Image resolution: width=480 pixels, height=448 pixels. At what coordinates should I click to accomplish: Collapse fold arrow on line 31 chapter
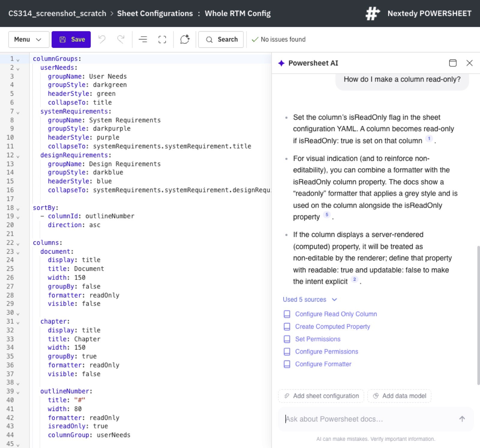(18, 322)
